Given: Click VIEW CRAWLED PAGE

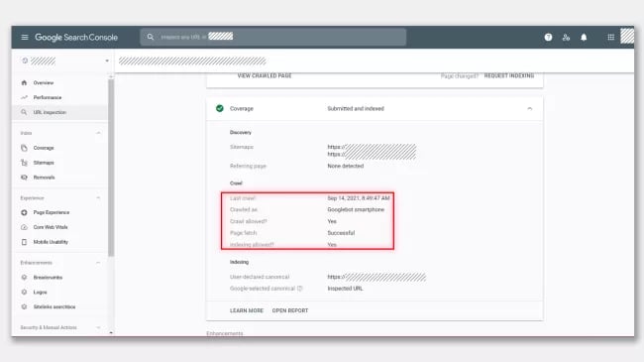Looking at the screenshot, I should [x=265, y=75].
